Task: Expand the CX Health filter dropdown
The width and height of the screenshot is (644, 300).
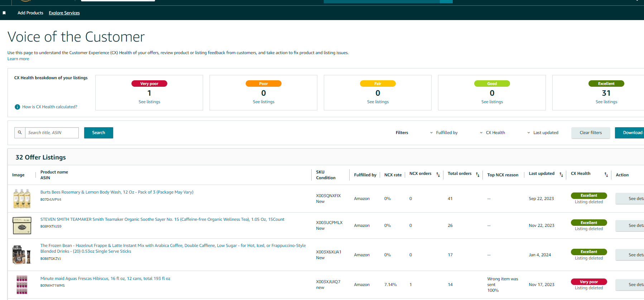Action: [x=492, y=133]
